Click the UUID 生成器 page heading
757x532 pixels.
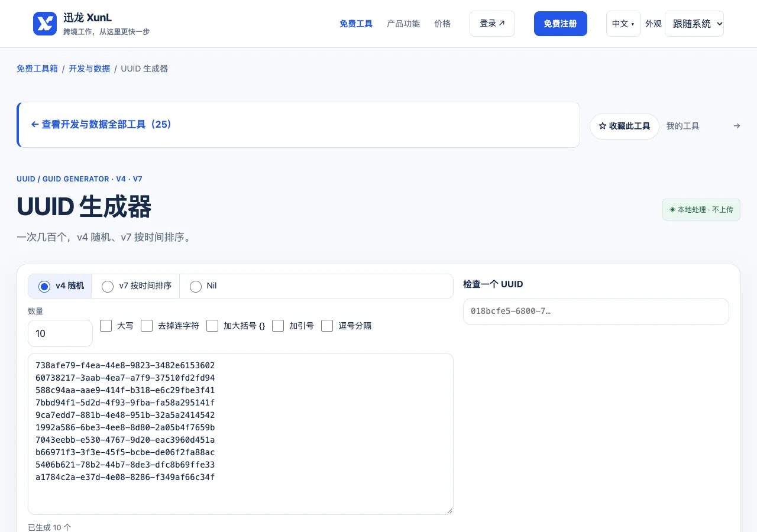tap(84, 207)
